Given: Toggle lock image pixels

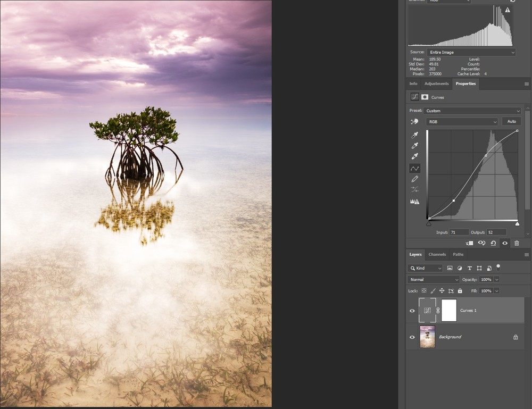Looking at the screenshot, I should click(x=433, y=290).
